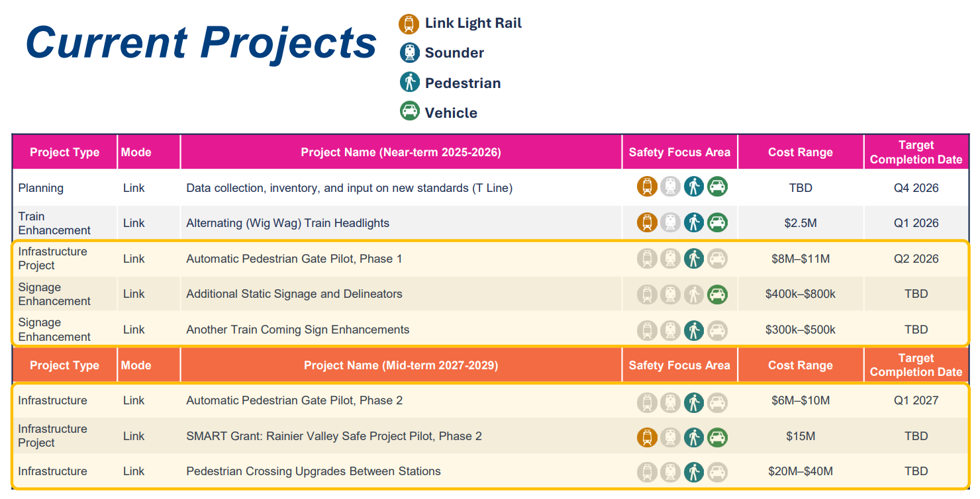
Task: Select the Alternating (Wig Wag) Train Headlights text
Action: [x=288, y=223]
